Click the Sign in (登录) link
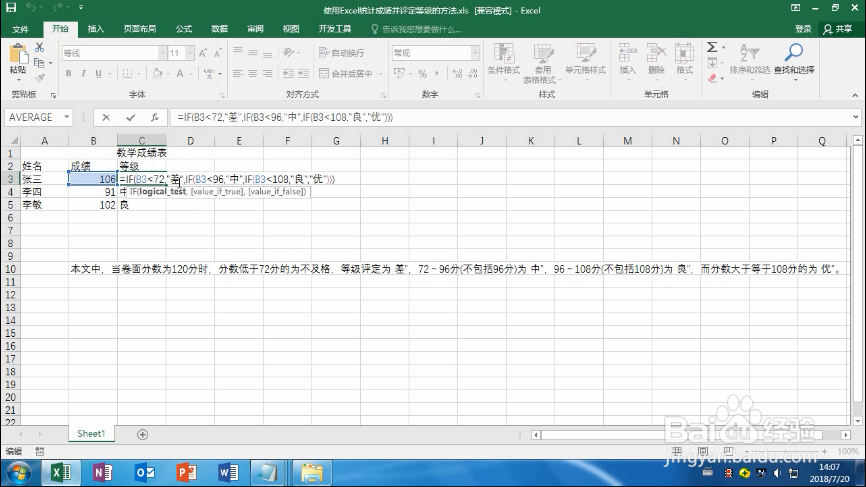 tap(803, 29)
